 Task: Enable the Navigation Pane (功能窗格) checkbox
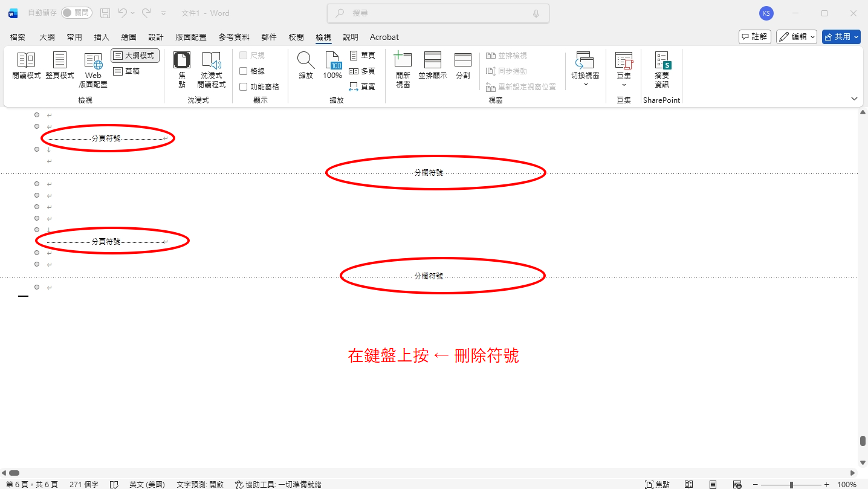pyautogui.click(x=244, y=86)
